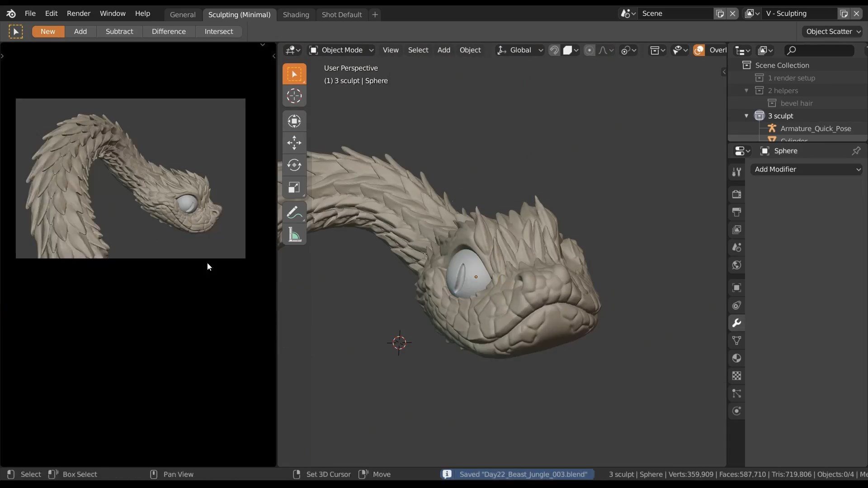Viewport: 868px width, 488px height.
Task: Toggle proportional editing button
Action: [x=589, y=50]
